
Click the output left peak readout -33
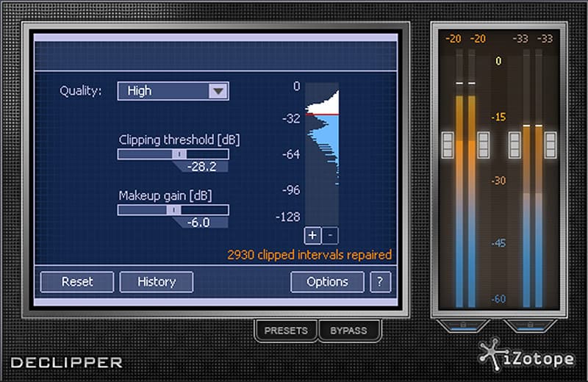click(x=520, y=39)
